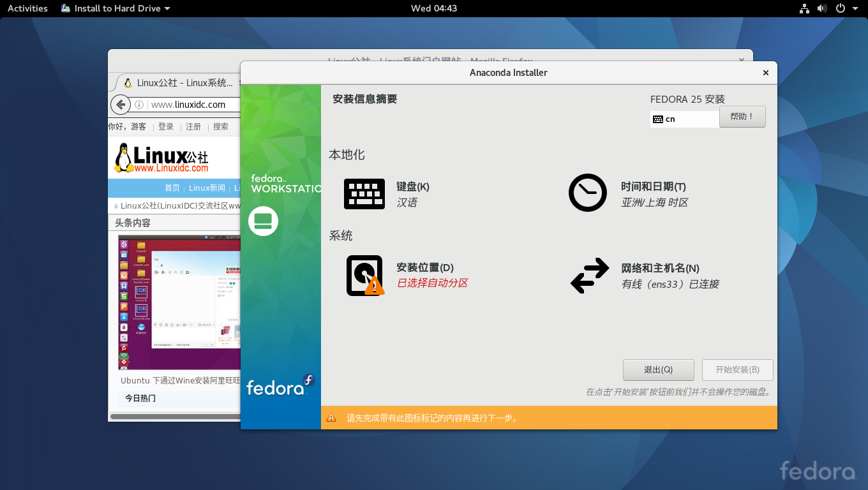
Task: Open the 安装位置(D) spoke label
Action: pos(425,268)
